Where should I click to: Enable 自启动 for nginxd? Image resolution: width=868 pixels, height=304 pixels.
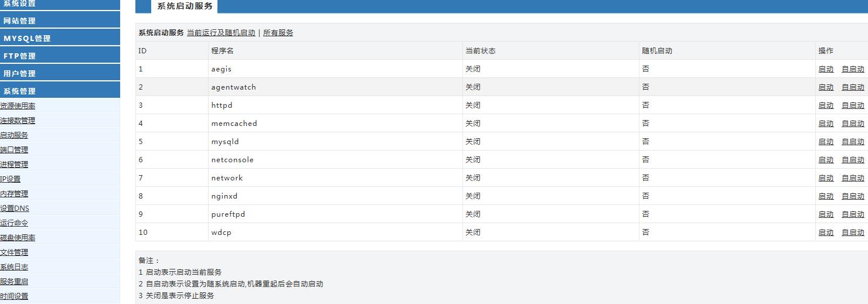coord(853,196)
